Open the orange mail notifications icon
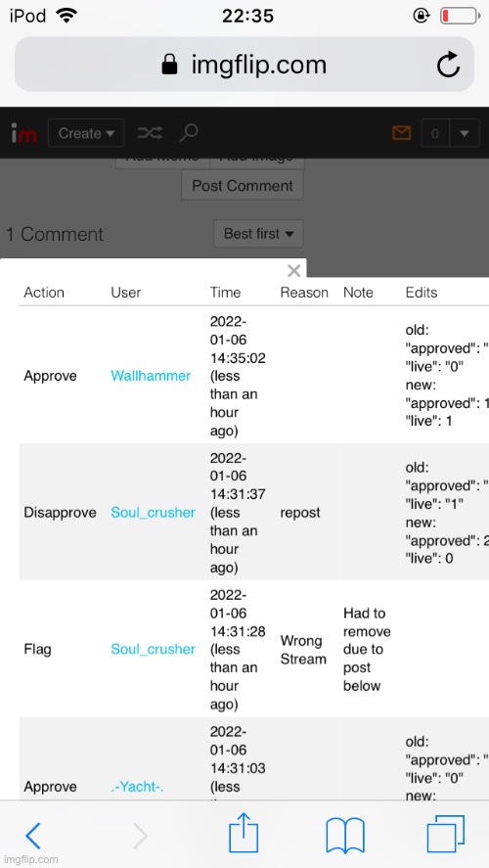Screen dimensions: 489x868 402,133
